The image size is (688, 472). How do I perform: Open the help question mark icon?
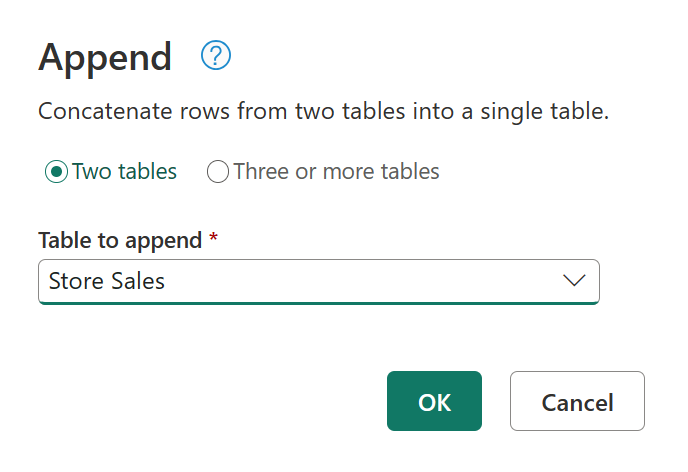point(216,57)
